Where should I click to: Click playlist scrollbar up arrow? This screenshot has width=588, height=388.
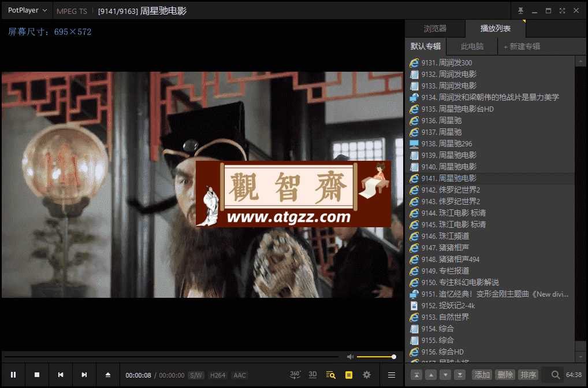tap(580, 61)
